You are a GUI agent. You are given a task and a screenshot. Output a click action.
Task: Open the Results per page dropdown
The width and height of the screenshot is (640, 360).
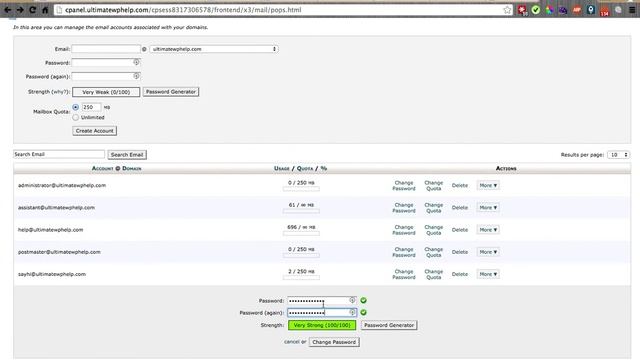click(x=618, y=155)
